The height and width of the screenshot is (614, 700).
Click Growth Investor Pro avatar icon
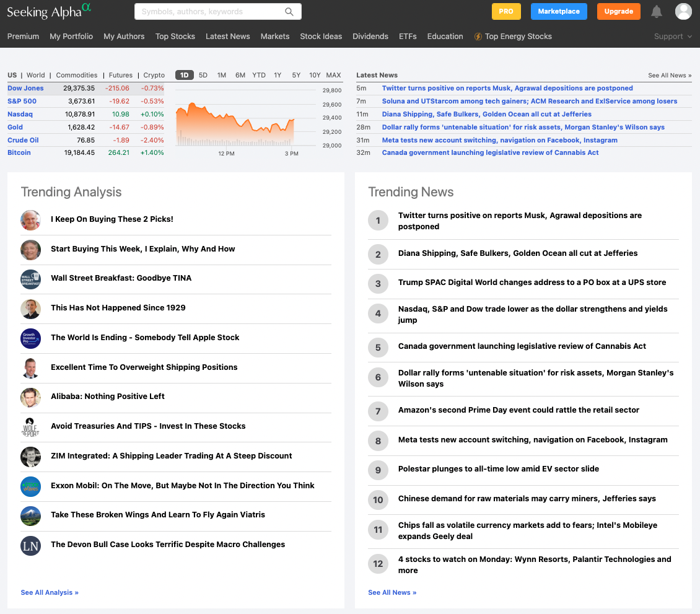pos(31,338)
